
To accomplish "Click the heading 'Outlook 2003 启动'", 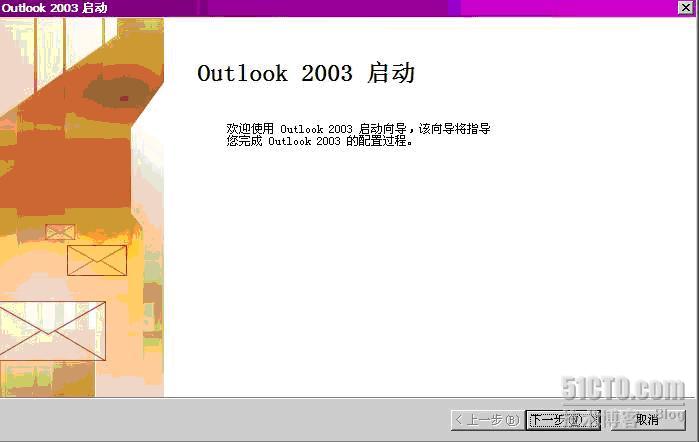I will (x=306, y=73).
